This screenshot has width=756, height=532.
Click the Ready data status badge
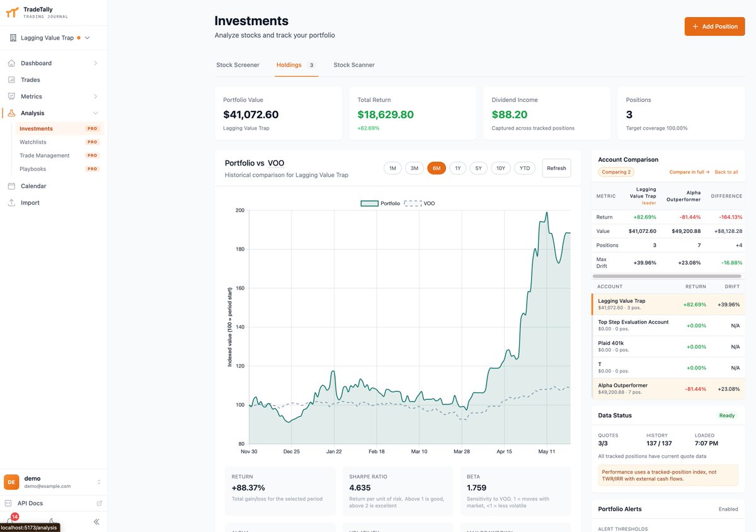coord(727,416)
